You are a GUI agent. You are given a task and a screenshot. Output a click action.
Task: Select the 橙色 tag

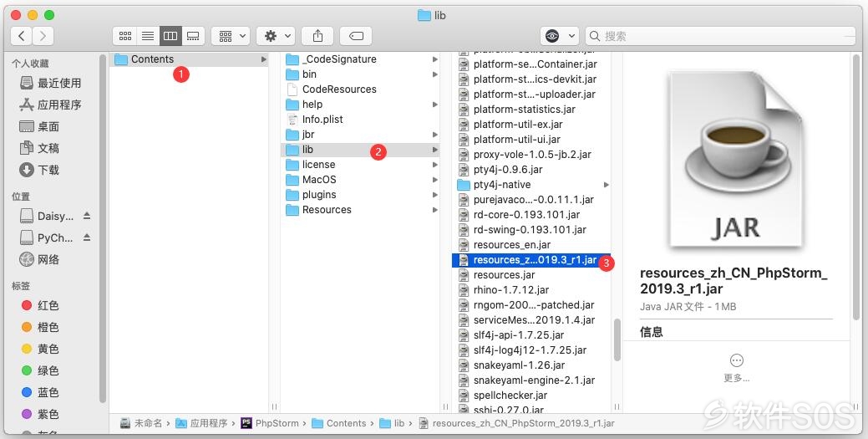pos(40,327)
